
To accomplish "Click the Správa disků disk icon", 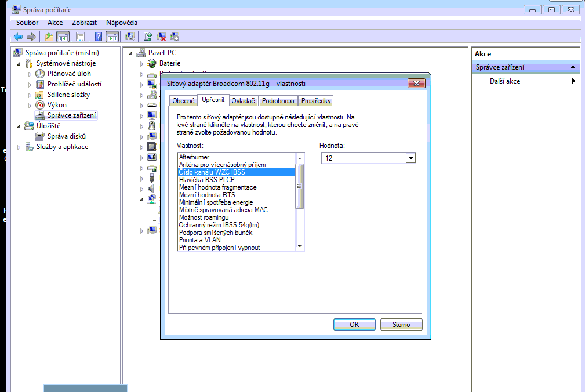I will point(39,136).
